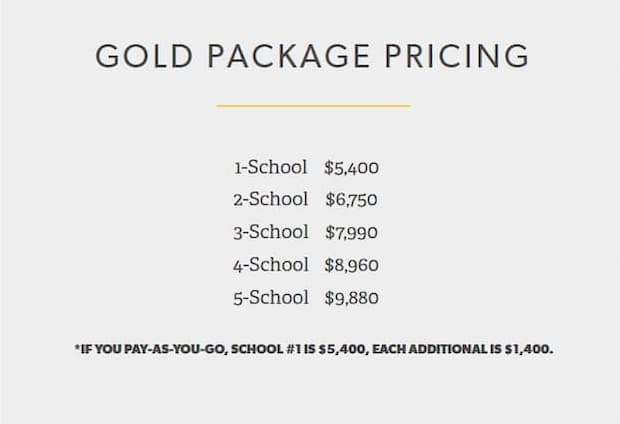The width and height of the screenshot is (620, 424).
Task: Click the word PRICING in the title
Action: 457,55
